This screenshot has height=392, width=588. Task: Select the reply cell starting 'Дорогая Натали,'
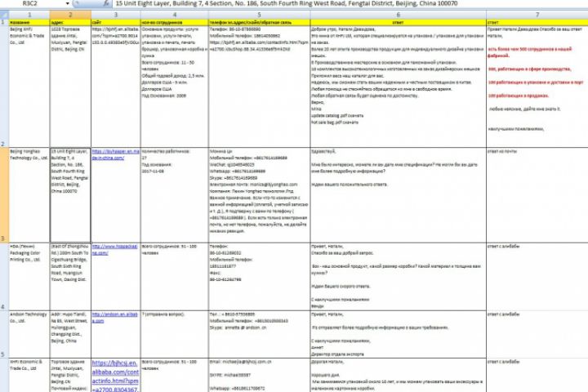pos(399,375)
